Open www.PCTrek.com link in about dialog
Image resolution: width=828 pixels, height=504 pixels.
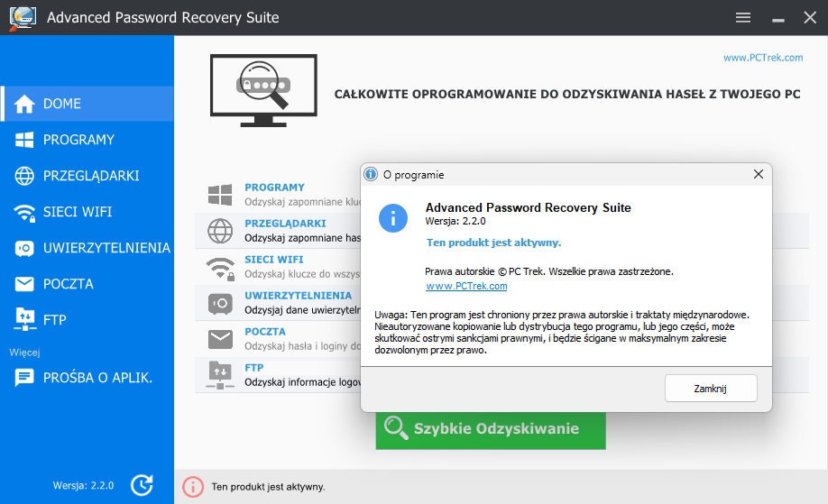click(x=466, y=286)
